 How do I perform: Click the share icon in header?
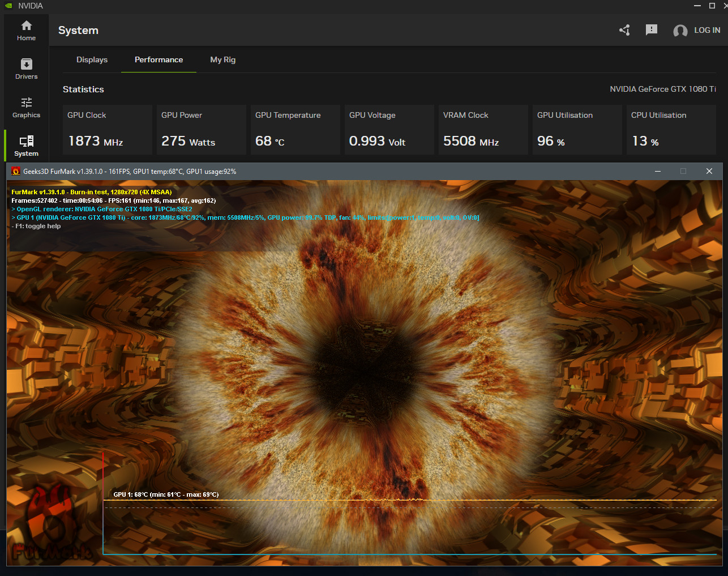click(624, 30)
